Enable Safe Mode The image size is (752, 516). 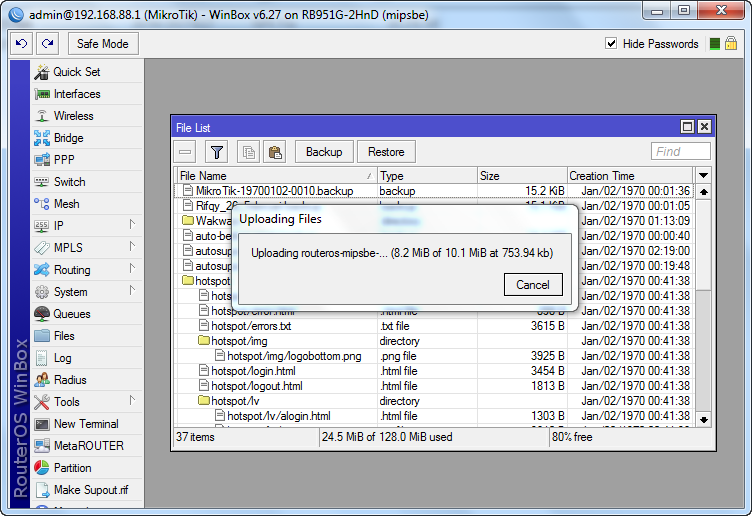point(103,44)
